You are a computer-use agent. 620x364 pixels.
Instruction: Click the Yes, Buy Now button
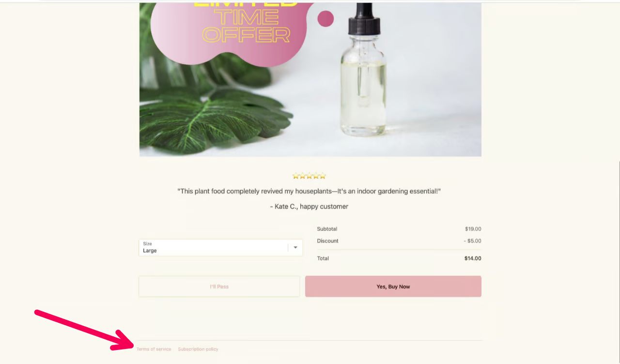pos(393,287)
